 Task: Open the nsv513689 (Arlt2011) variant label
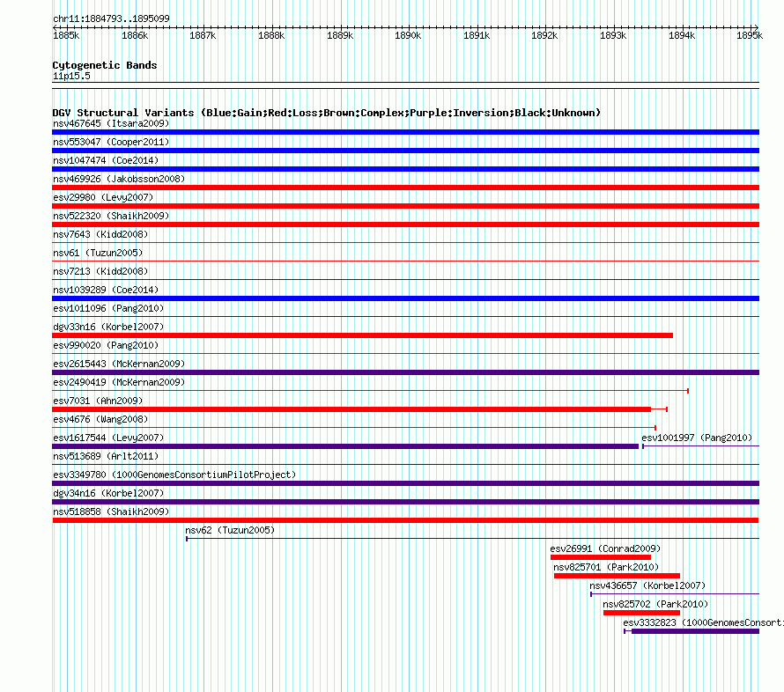click(106, 456)
